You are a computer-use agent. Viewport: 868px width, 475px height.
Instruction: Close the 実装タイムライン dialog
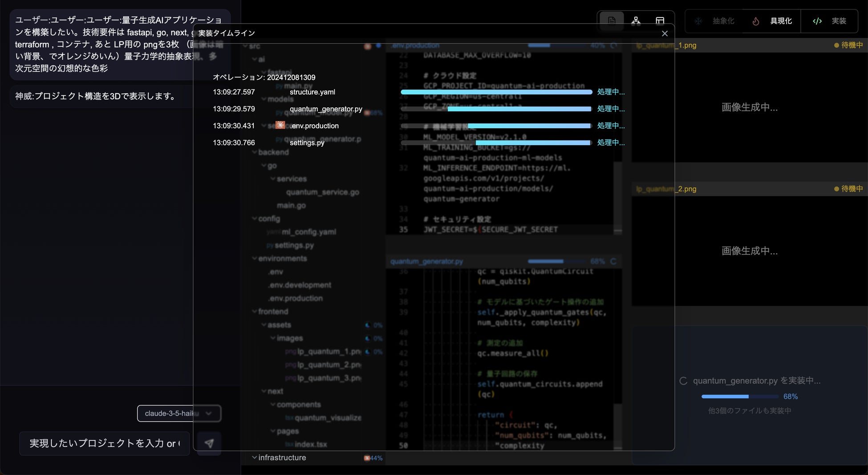click(x=665, y=33)
